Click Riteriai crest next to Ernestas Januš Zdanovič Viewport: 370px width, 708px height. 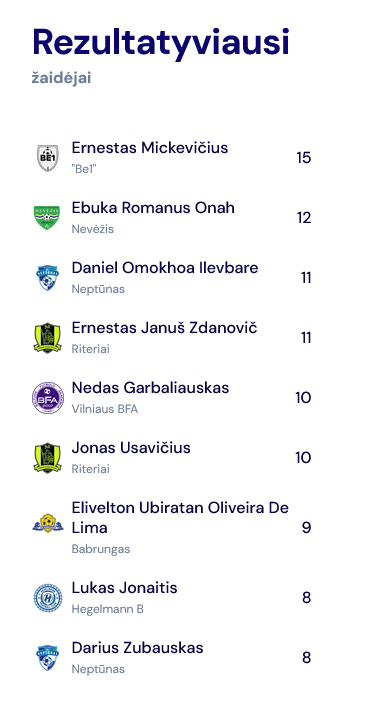tap(47, 338)
